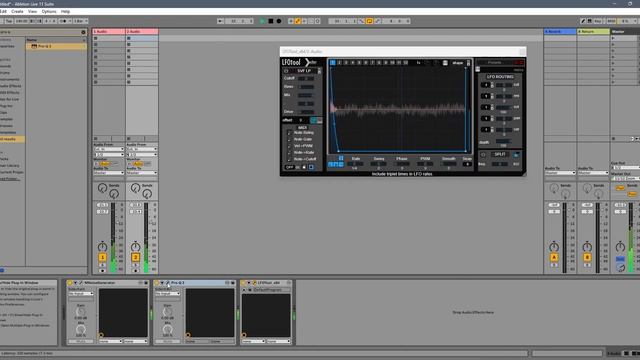The image size is (640, 360).
Task: Open the Options menu
Action: pos(49,11)
